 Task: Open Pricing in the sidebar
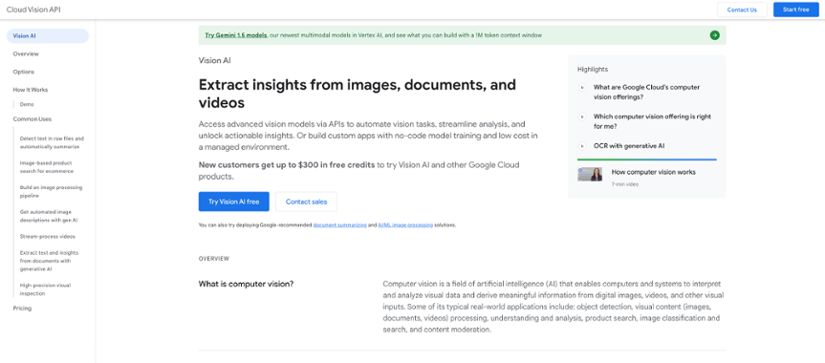(x=22, y=308)
